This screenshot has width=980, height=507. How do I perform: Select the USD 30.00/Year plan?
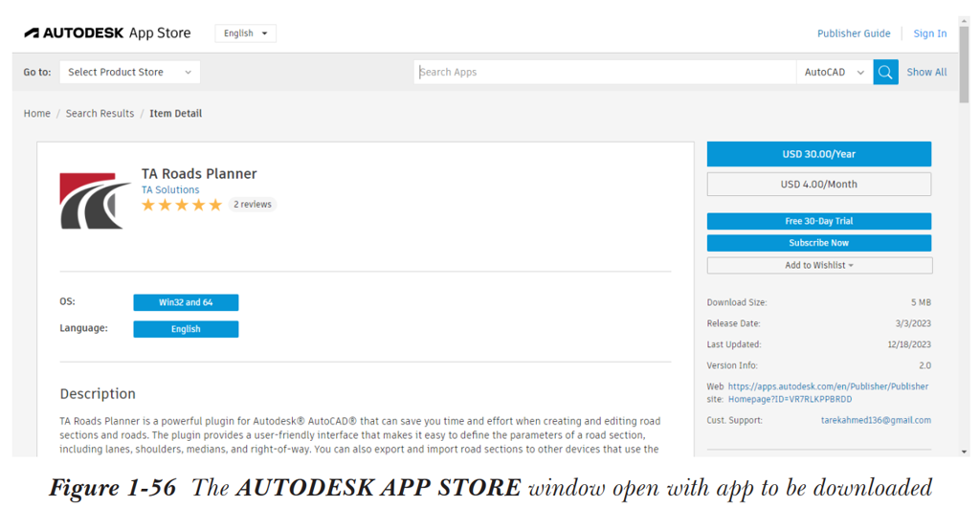(819, 154)
